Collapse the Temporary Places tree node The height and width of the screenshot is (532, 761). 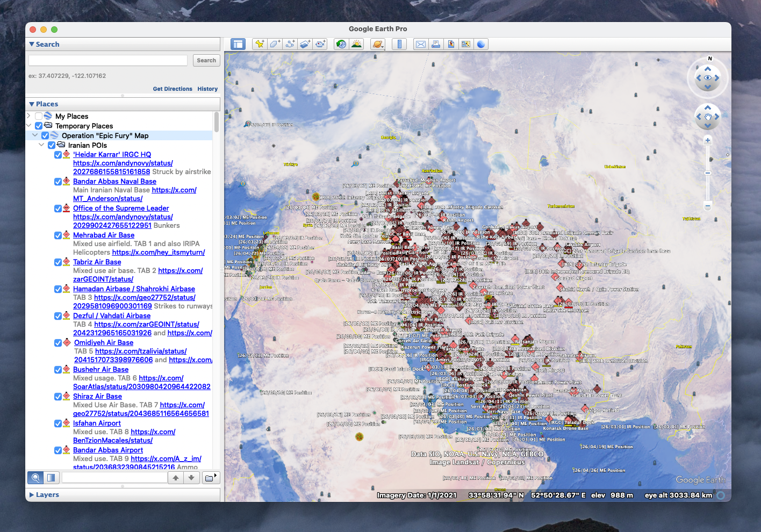pos(28,126)
